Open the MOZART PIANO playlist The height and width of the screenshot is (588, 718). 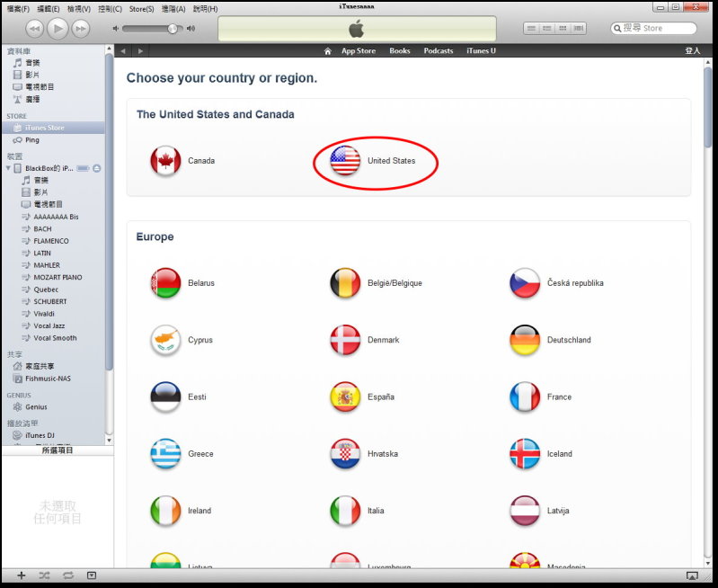point(58,277)
